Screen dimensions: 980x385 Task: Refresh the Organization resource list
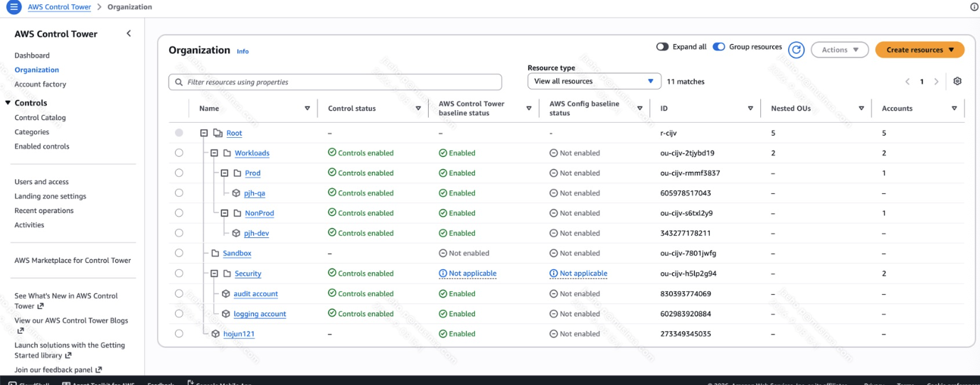797,50
